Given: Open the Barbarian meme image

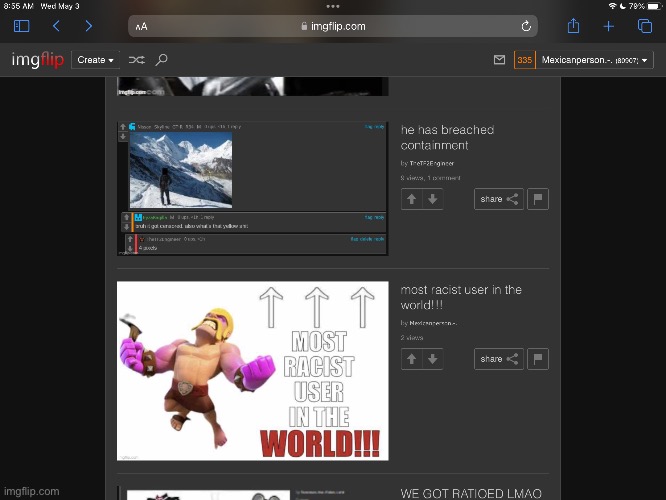Looking at the screenshot, I should [x=252, y=371].
